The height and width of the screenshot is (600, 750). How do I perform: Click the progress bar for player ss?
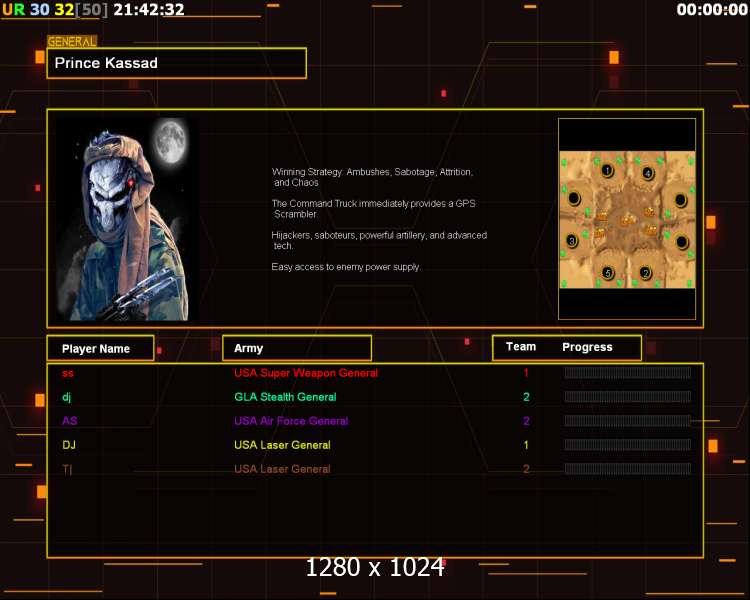click(x=628, y=373)
